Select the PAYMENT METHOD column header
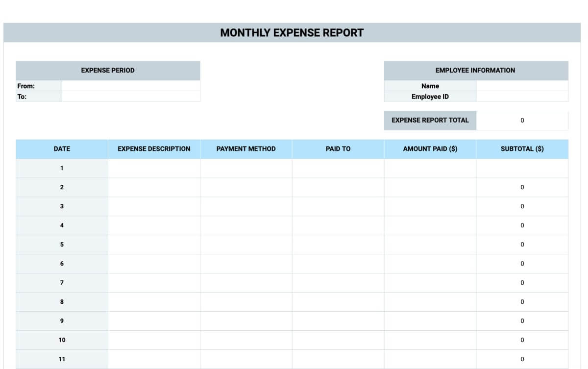The height and width of the screenshot is (369, 588). (x=246, y=149)
